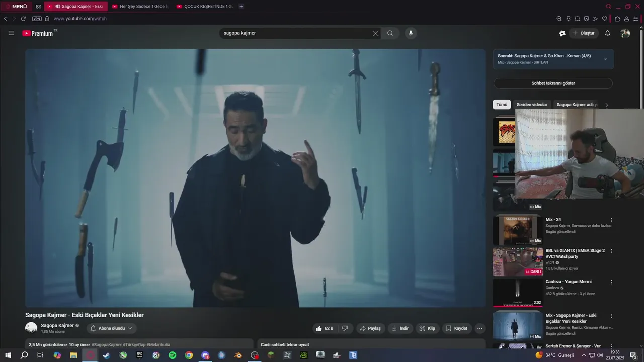Image resolution: width=644 pixels, height=362 pixels.
Task: Open browser extensions cube icon
Action: [x=618, y=19]
